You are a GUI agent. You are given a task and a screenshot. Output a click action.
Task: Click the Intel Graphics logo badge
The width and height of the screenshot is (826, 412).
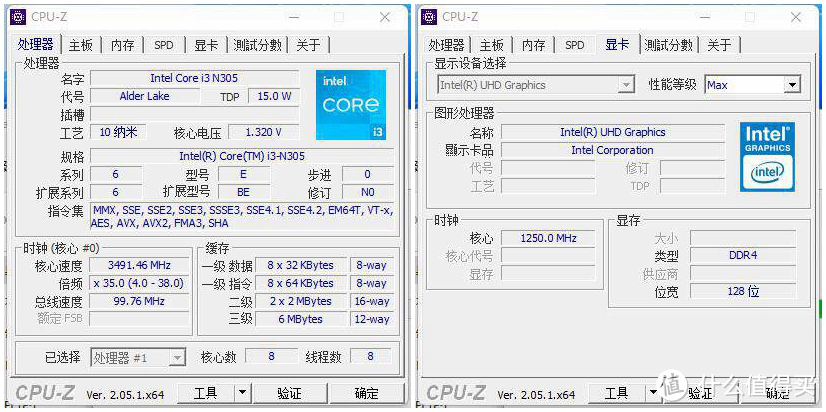coord(767,156)
